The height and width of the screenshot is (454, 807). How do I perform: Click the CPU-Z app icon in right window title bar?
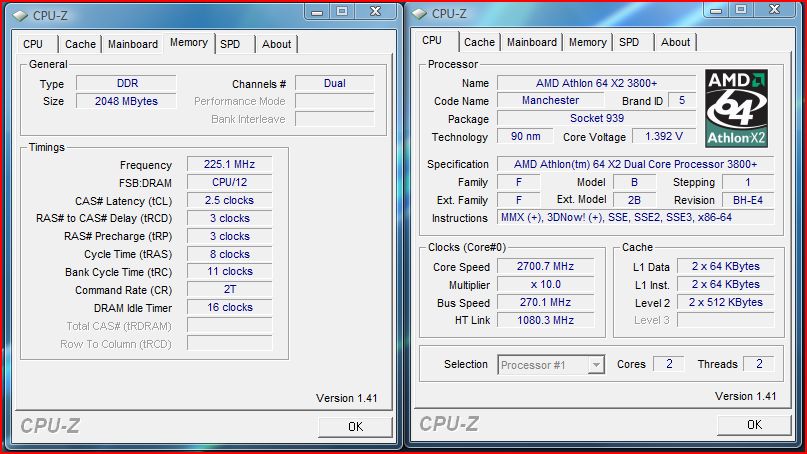[419, 14]
